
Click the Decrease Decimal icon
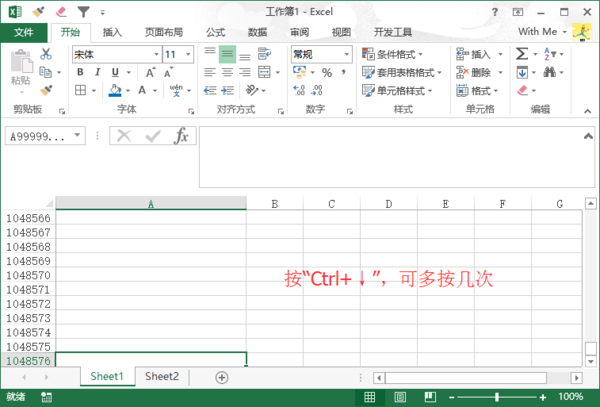click(317, 90)
